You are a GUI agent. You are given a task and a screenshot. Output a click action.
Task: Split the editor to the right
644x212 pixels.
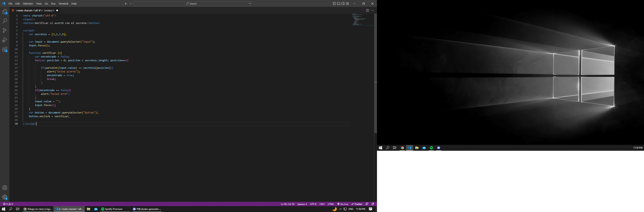click(x=367, y=10)
